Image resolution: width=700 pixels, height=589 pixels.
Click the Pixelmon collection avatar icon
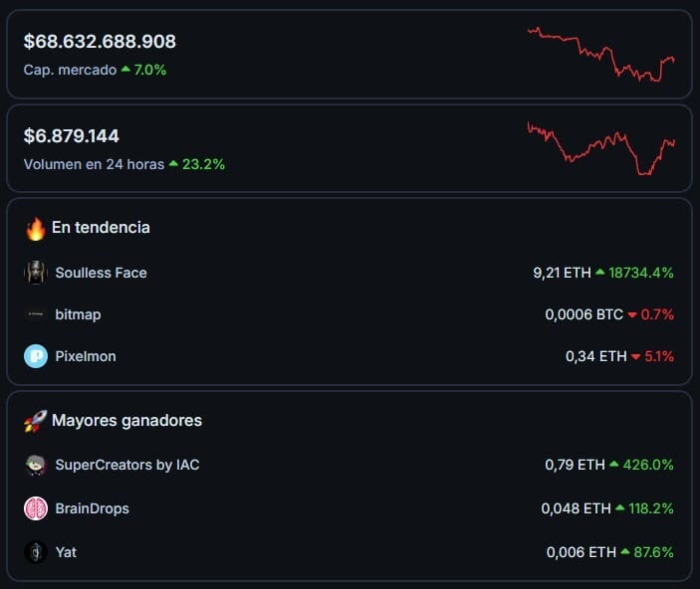(x=36, y=356)
